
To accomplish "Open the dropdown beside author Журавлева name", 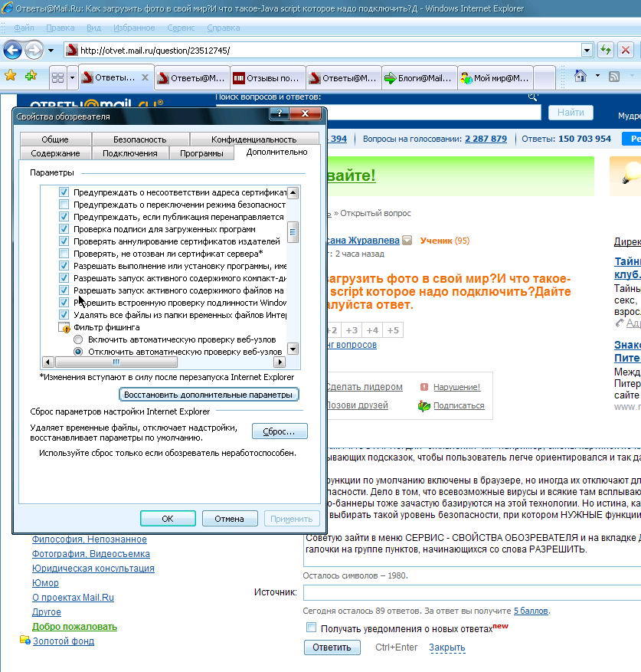I will coord(407,241).
